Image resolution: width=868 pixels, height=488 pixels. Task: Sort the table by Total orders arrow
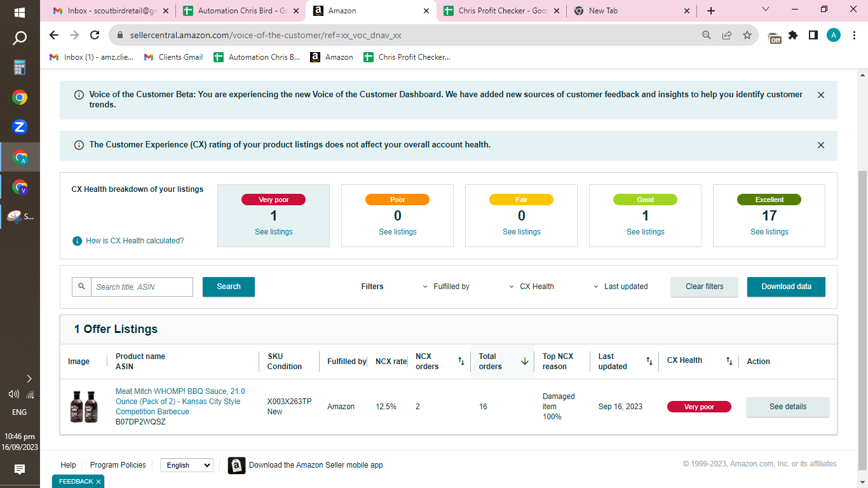[x=525, y=362]
